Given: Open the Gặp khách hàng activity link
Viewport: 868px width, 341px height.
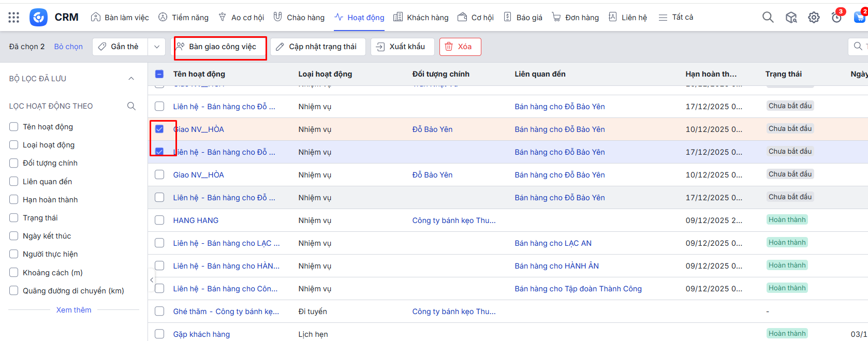Looking at the screenshot, I should coord(201,334).
